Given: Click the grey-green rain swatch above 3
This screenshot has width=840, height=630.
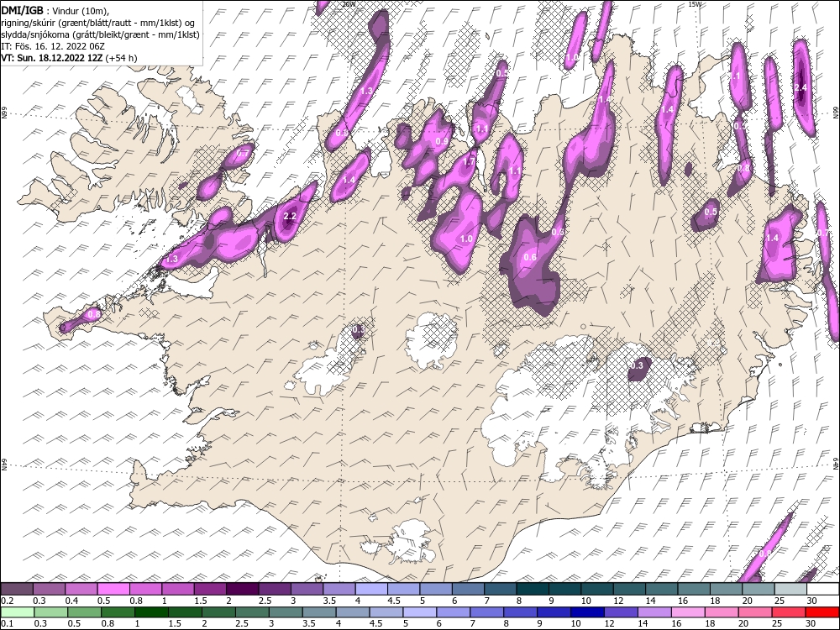Looking at the screenshot, I should click(286, 612).
